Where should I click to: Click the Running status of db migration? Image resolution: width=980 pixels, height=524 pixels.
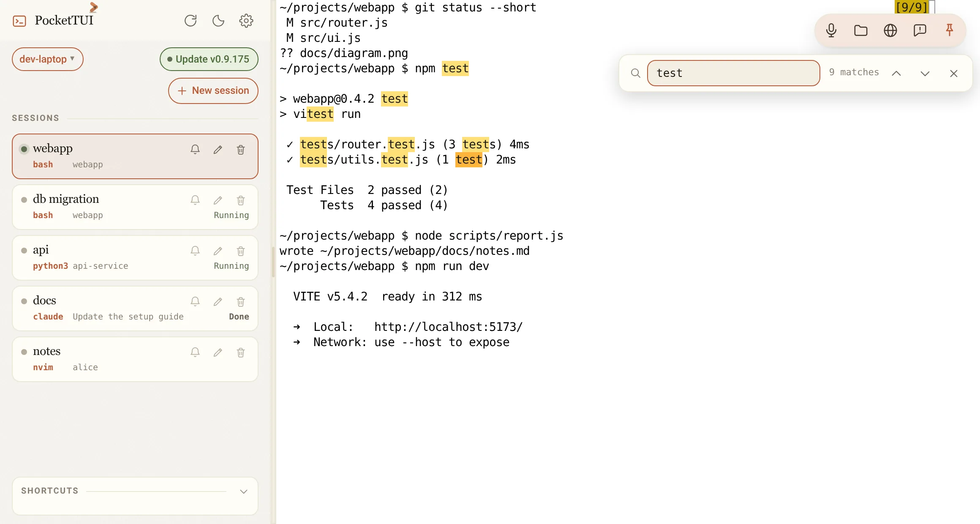[231, 215]
